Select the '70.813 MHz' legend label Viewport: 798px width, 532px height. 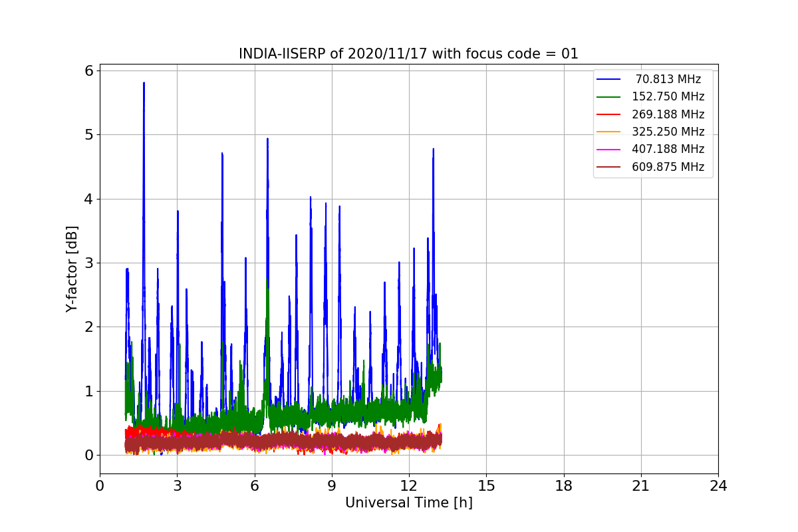[668, 79]
